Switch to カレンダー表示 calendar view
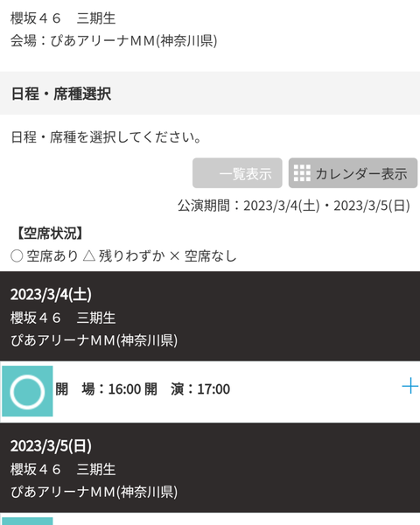This screenshot has height=525, width=420. click(x=353, y=173)
